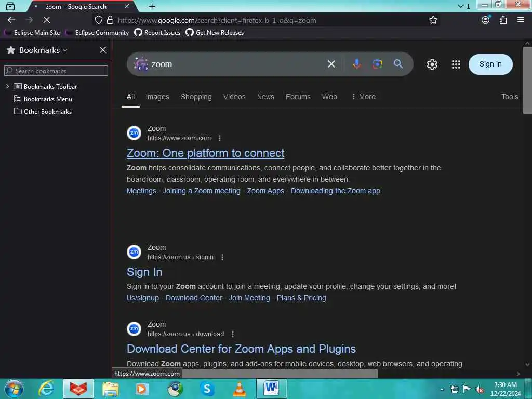Close the Bookmarks sidebar
The width and height of the screenshot is (532, 399).
click(x=103, y=50)
